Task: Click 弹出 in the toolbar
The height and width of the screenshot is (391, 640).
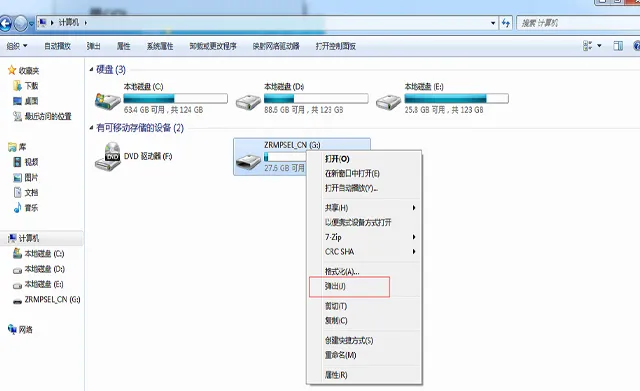Action: [93, 46]
